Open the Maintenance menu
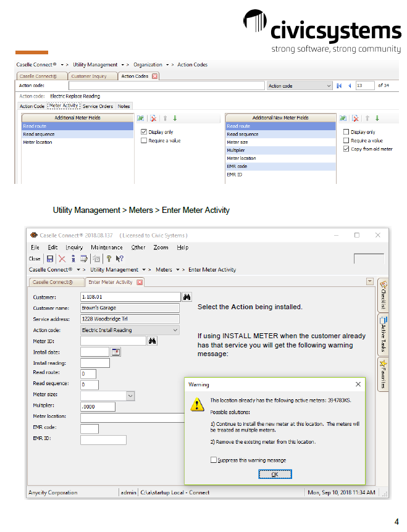This screenshot has height=532, width=407. coord(107,247)
